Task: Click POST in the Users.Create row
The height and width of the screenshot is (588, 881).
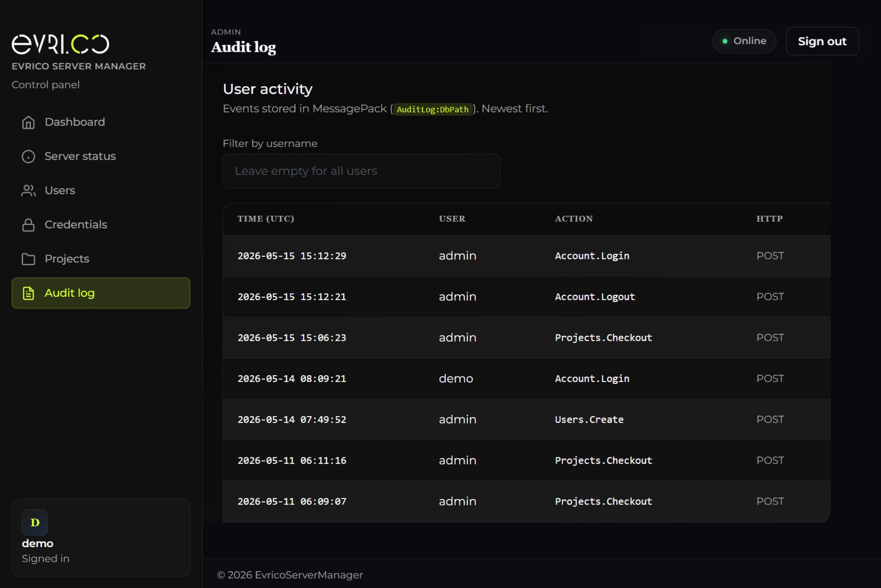Action: 770,420
